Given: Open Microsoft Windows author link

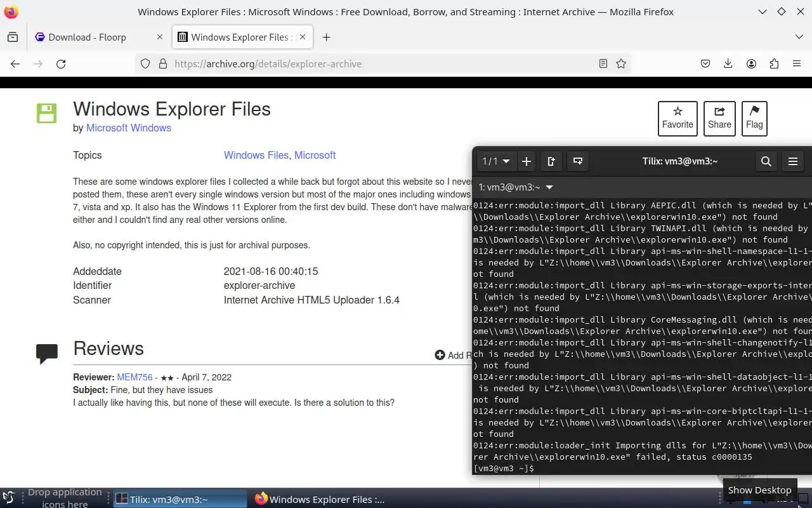Looking at the screenshot, I should click(129, 128).
